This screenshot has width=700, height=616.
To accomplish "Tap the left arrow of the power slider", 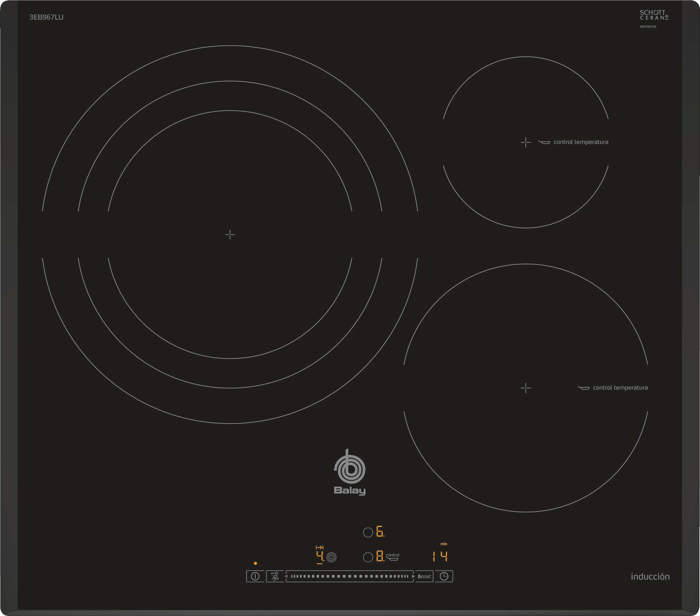I will (x=286, y=576).
